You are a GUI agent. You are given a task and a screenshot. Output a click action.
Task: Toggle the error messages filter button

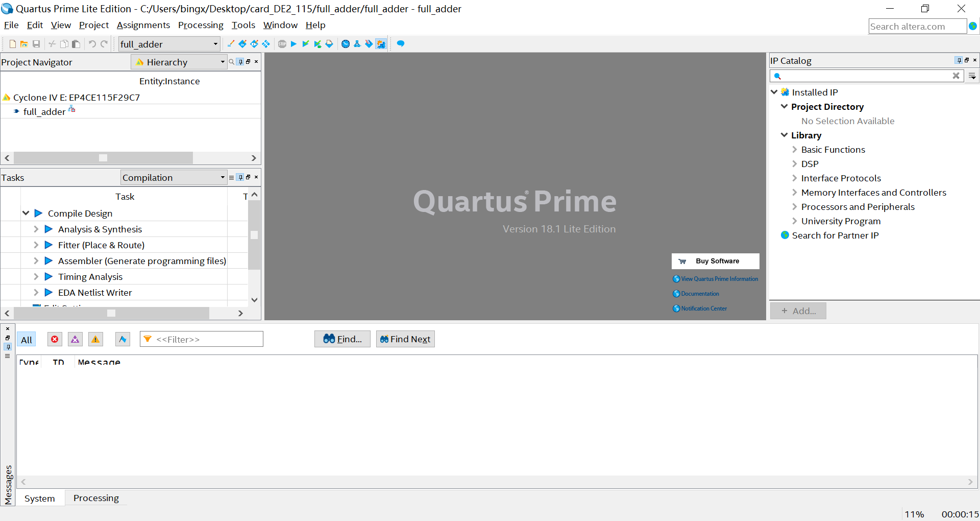[x=55, y=339]
